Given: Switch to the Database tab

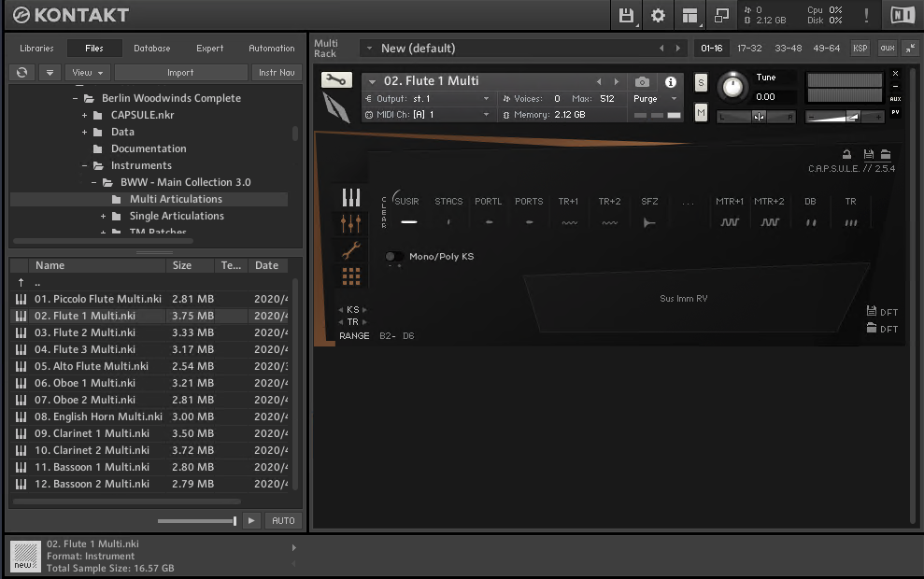Looking at the screenshot, I should tap(152, 49).
